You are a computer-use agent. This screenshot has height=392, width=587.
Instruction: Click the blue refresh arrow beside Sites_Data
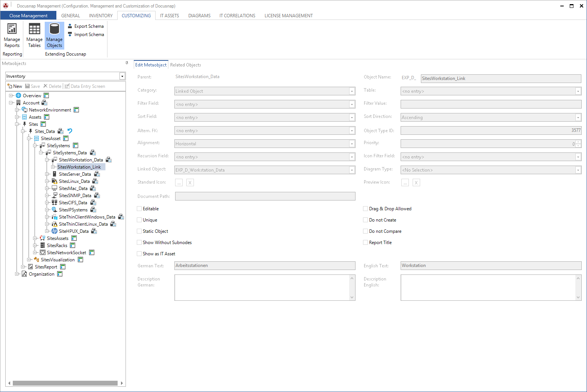(70, 131)
